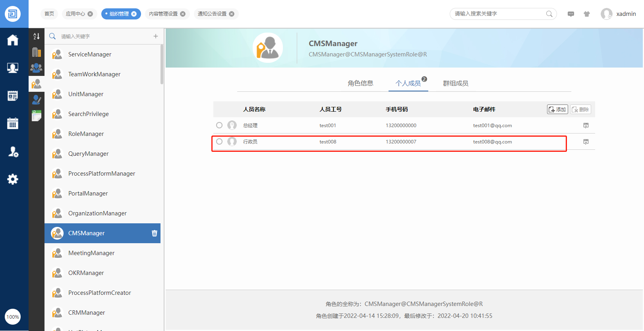Select the radio button for 行政员
Image resolution: width=644 pixels, height=331 pixels.
coord(219,141)
